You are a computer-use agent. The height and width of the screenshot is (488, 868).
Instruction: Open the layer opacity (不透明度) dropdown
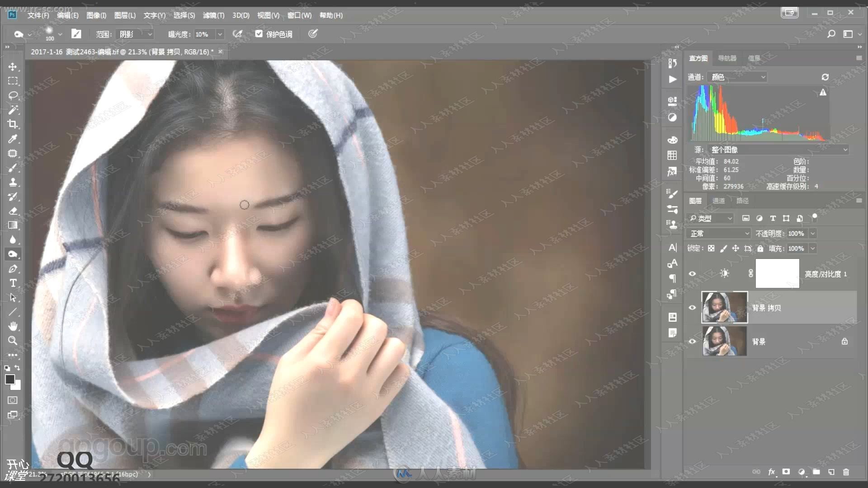click(812, 234)
